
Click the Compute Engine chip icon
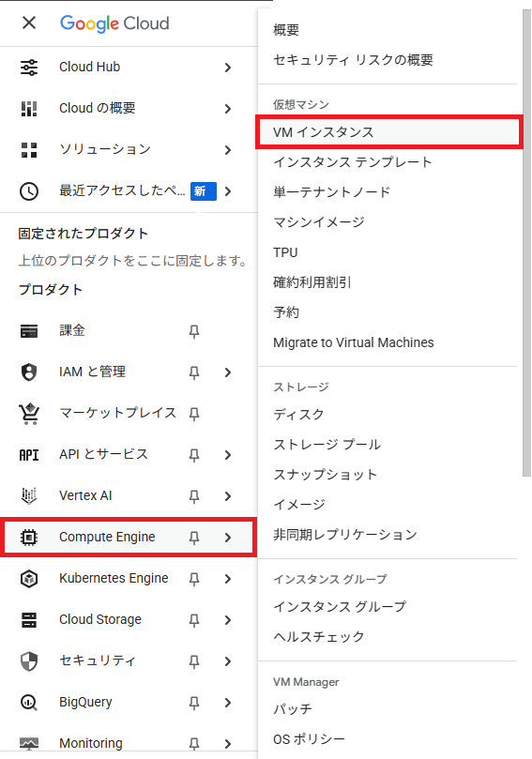pyautogui.click(x=29, y=537)
